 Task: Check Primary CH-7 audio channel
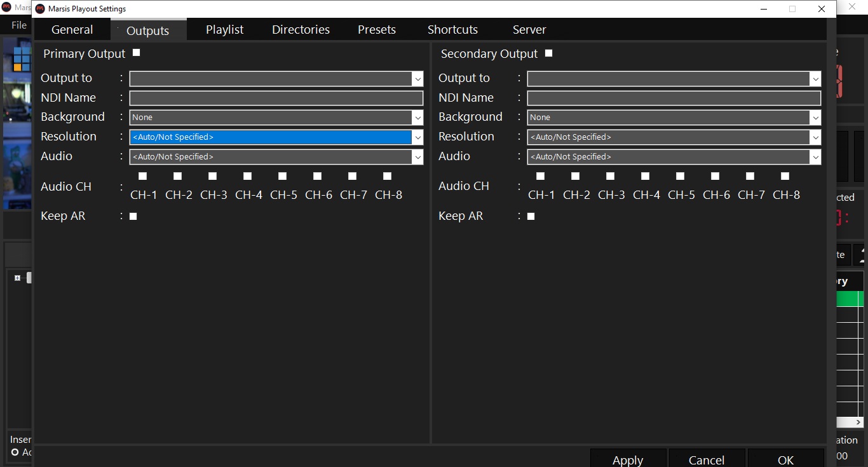click(x=352, y=176)
